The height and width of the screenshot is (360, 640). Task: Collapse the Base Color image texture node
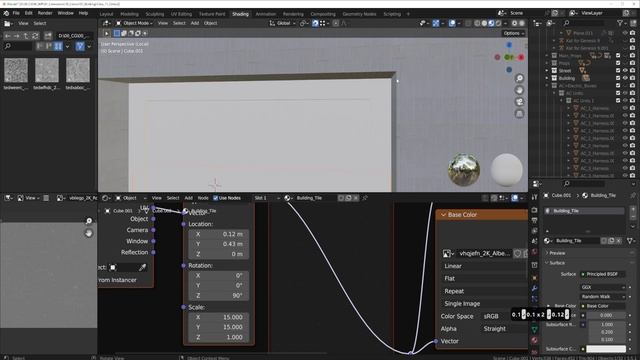click(443, 215)
